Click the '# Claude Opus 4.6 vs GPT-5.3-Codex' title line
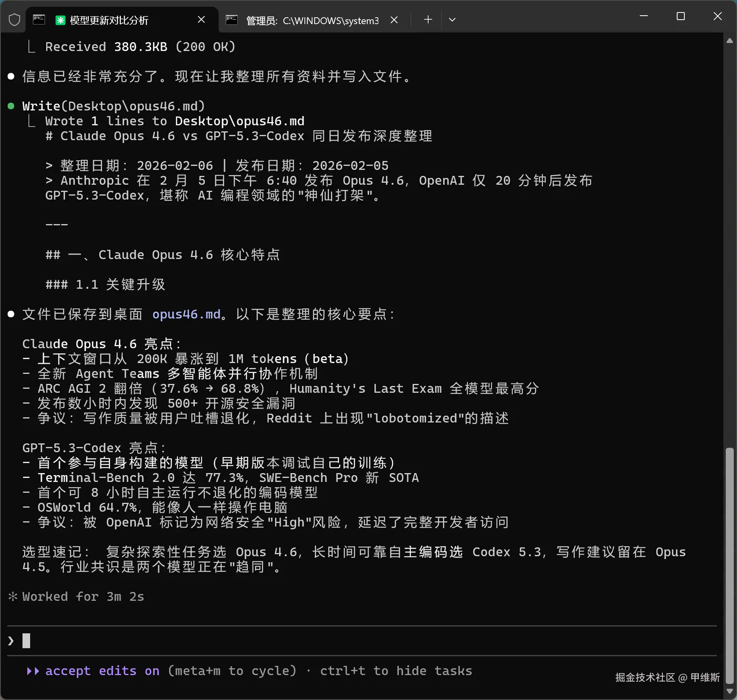Screen dimensions: 737x700 coord(239,136)
